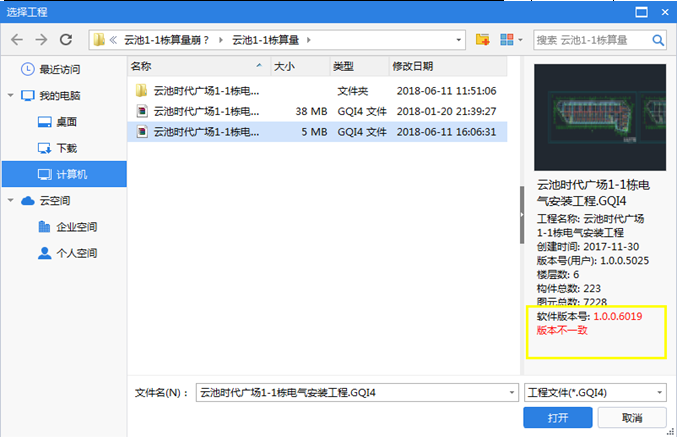Select 企业空间 under cloud space
This screenshot has width=677, height=437.
coord(76,227)
